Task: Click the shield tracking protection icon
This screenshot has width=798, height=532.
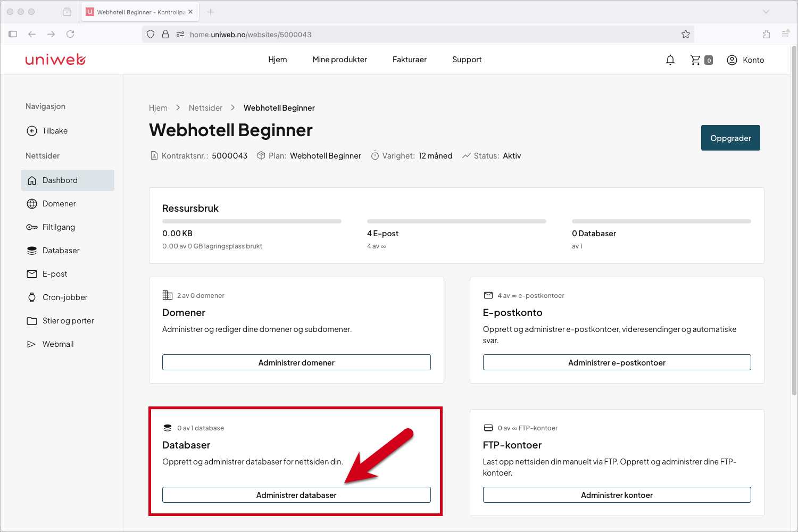Action: tap(151, 34)
